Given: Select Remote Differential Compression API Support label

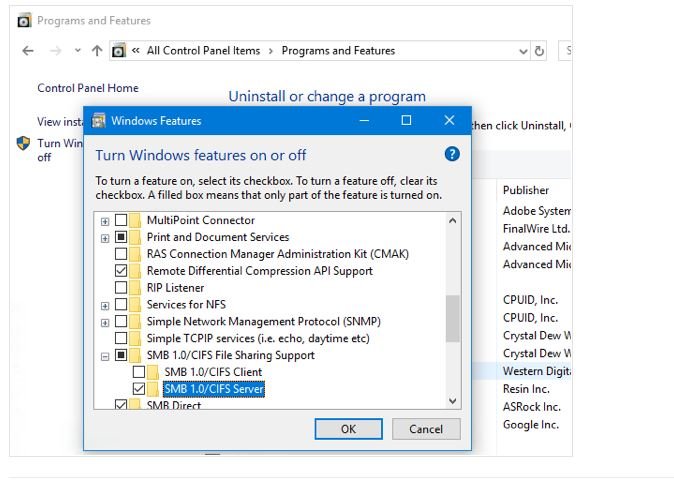Looking at the screenshot, I should point(260,271).
